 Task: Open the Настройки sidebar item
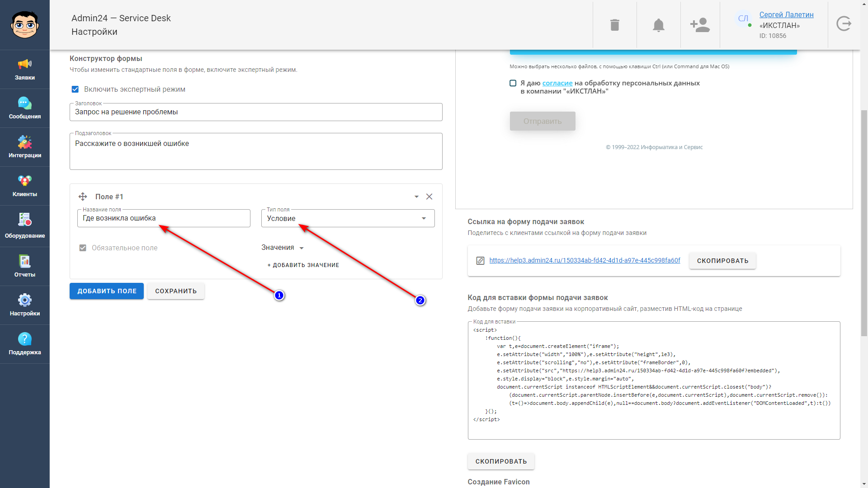click(25, 305)
